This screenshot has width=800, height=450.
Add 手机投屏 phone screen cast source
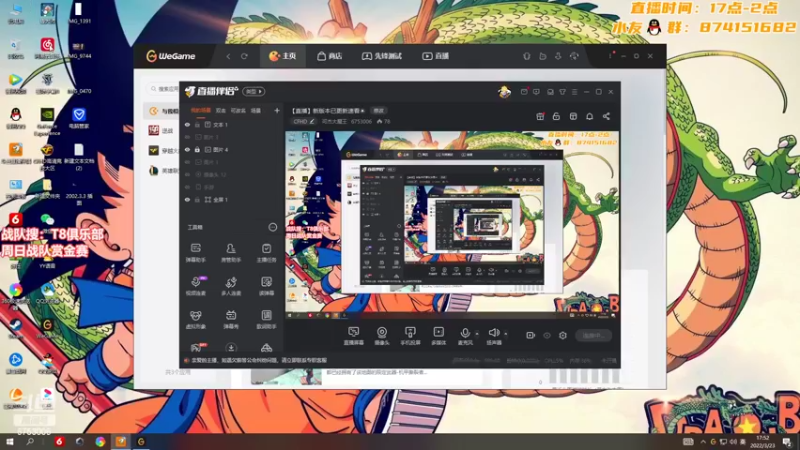click(410, 336)
